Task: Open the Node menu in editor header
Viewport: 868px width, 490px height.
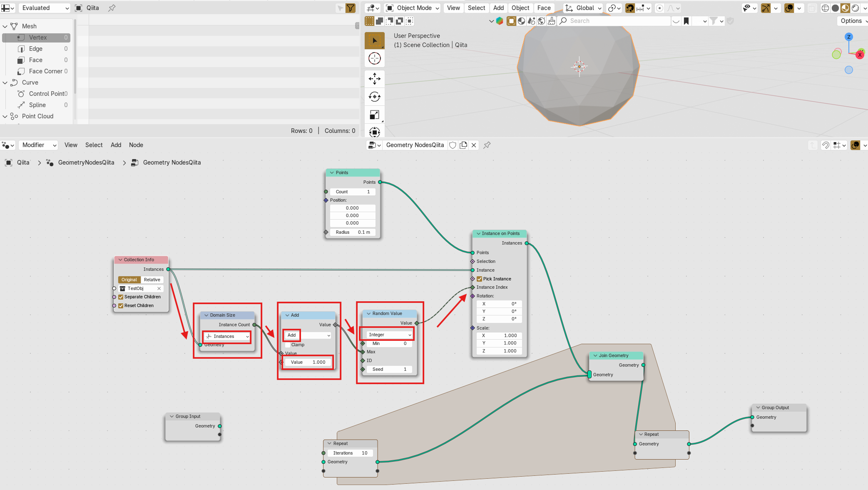Action: 136,145
